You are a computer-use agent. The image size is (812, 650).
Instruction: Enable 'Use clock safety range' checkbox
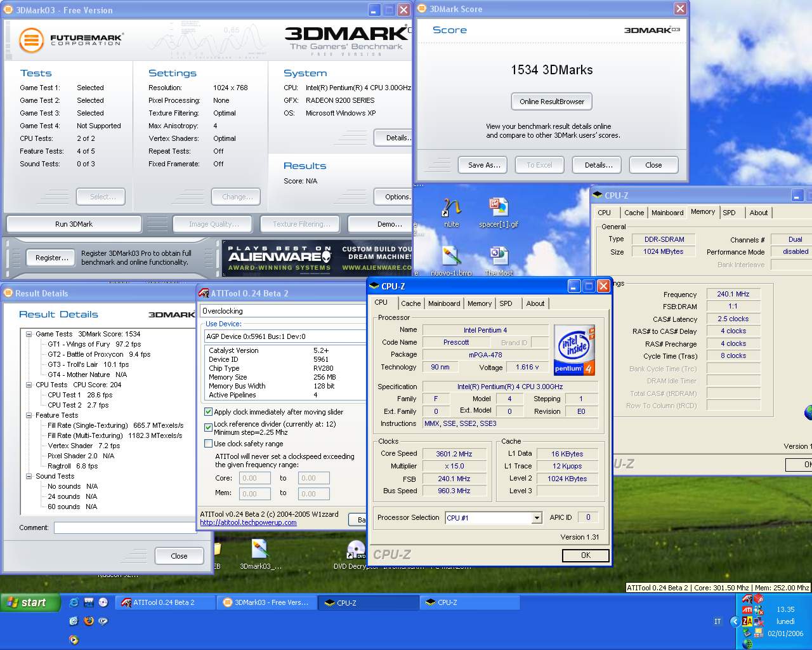click(208, 444)
